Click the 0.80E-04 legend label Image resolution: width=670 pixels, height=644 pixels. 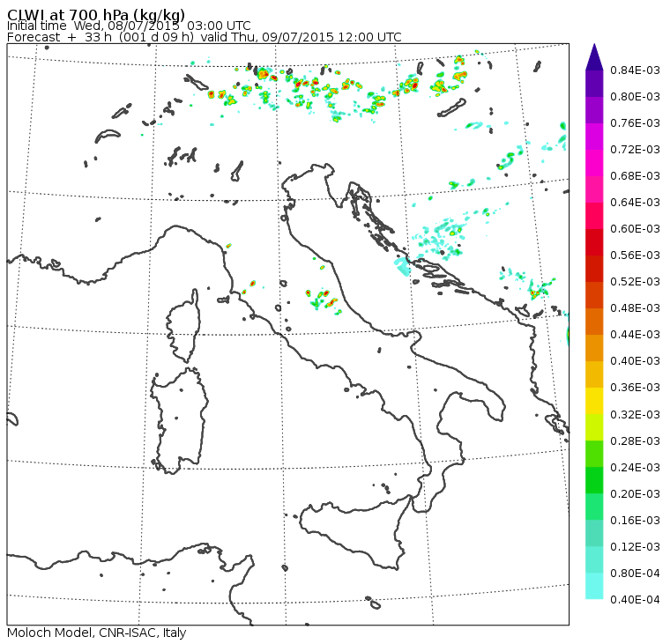[x=635, y=574]
